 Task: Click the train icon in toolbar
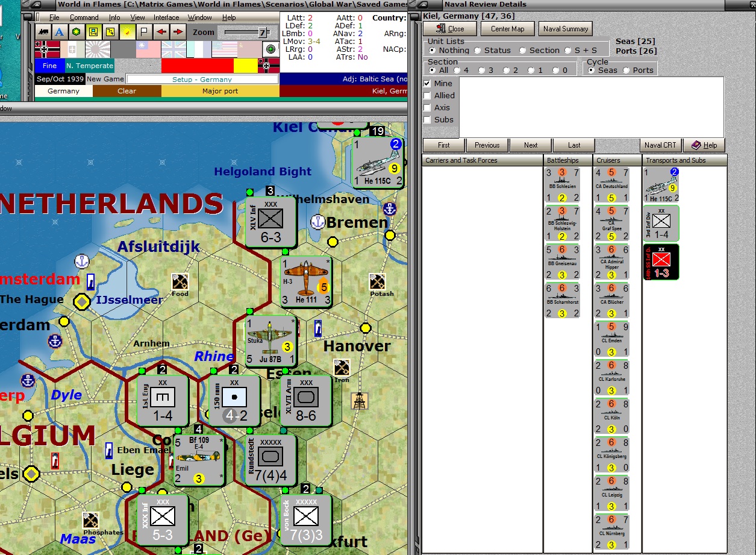(43, 32)
